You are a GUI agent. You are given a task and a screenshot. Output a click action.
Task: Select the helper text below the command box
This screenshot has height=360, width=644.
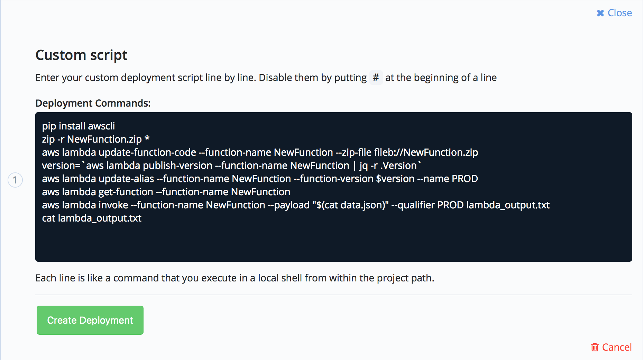click(x=234, y=278)
